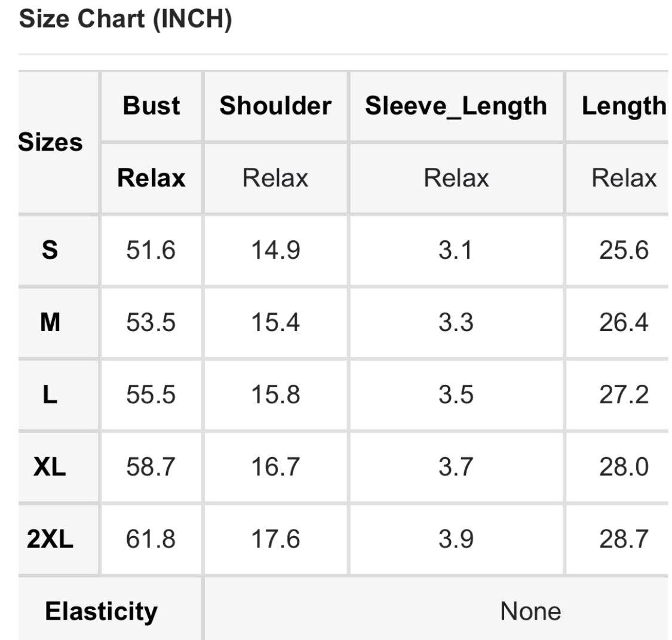This screenshot has height=640, width=672.
Task: Select length value 28.0 for size XL
Action: 624,467
